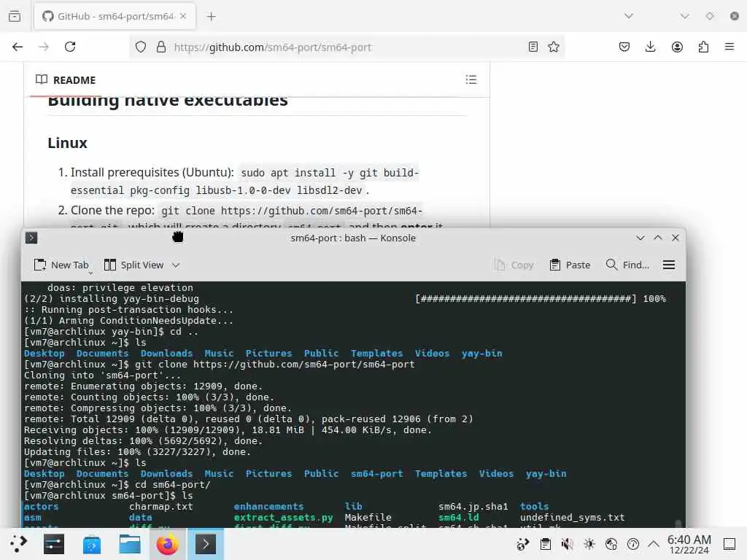This screenshot has height=560, width=747.
Task: Click Split View in Konsole toolbar
Action: coord(134,265)
